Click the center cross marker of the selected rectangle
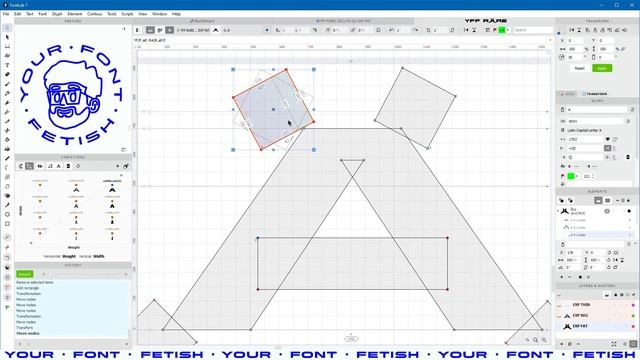 (x=273, y=109)
